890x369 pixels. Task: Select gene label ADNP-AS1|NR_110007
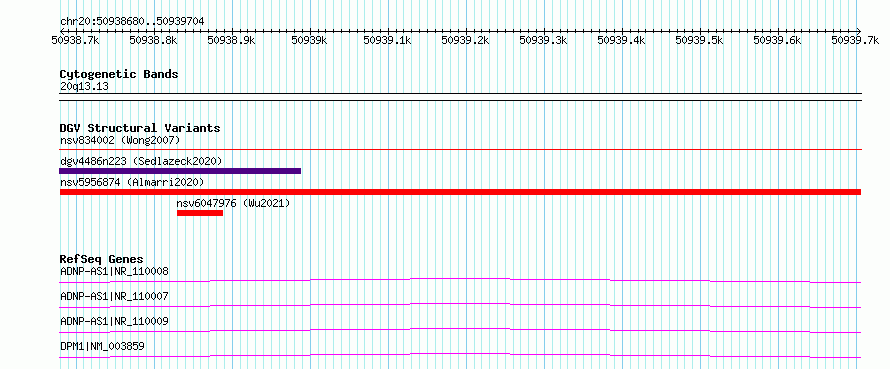point(114,296)
